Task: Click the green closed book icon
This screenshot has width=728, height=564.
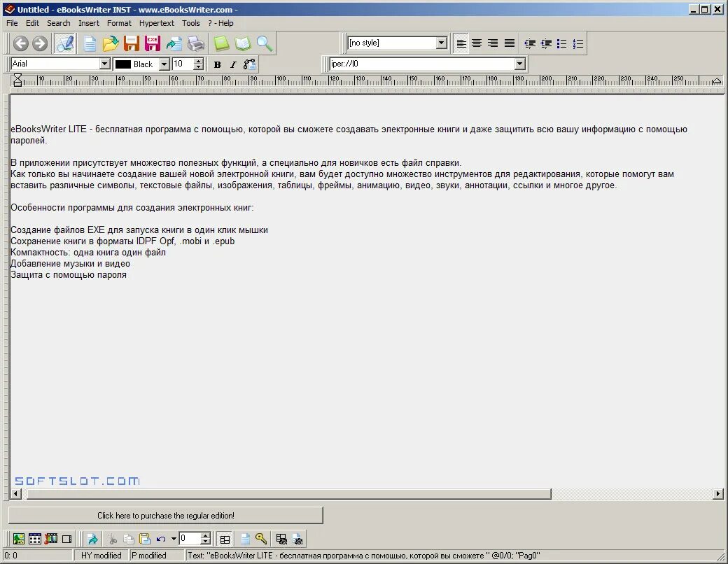Action: pyautogui.click(x=221, y=43)
